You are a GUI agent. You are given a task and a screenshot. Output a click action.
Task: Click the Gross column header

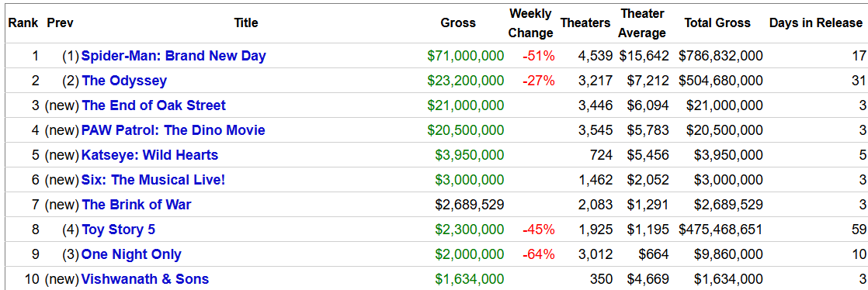458,23
